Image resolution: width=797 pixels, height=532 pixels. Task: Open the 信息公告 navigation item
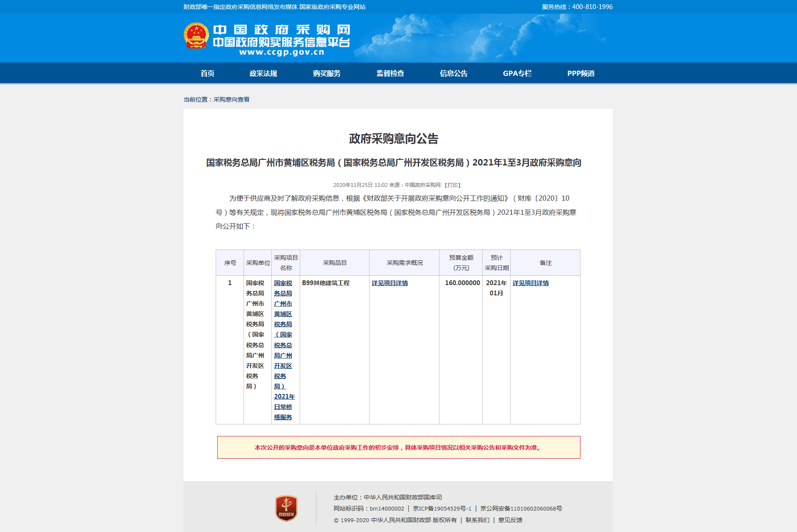coord(454,73)
